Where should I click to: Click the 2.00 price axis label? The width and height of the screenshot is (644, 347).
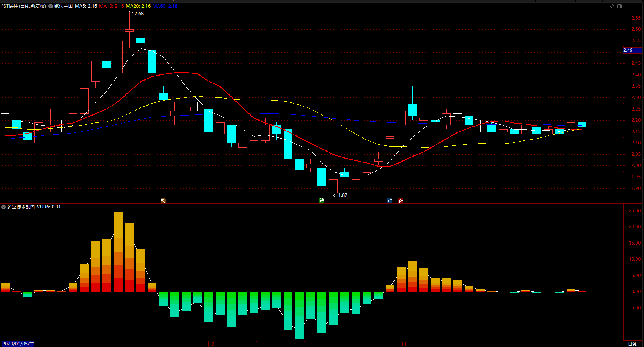click(x=636, y=165)
